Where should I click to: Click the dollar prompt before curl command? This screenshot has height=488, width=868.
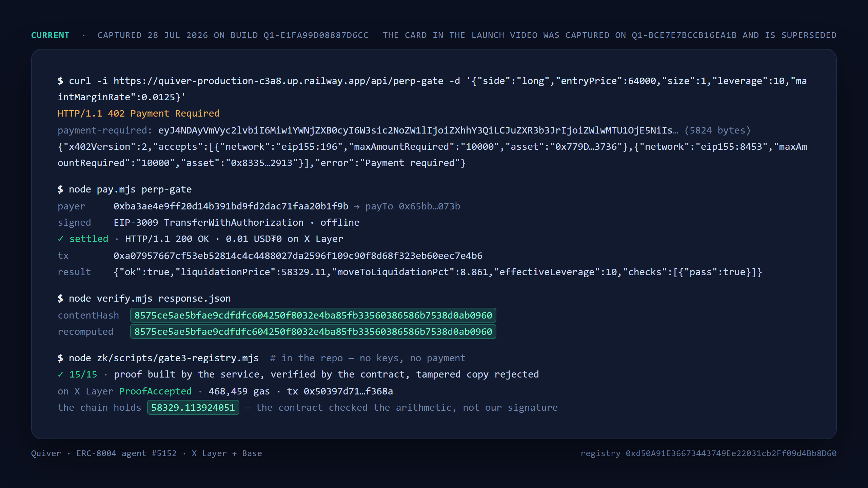(x=60, y=81)
